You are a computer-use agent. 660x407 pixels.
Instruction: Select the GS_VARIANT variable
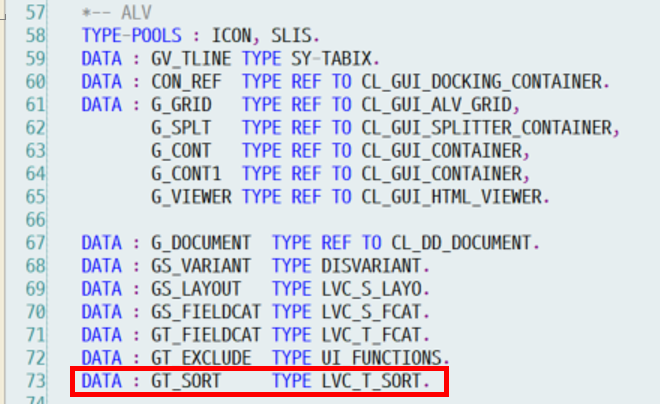201,266
